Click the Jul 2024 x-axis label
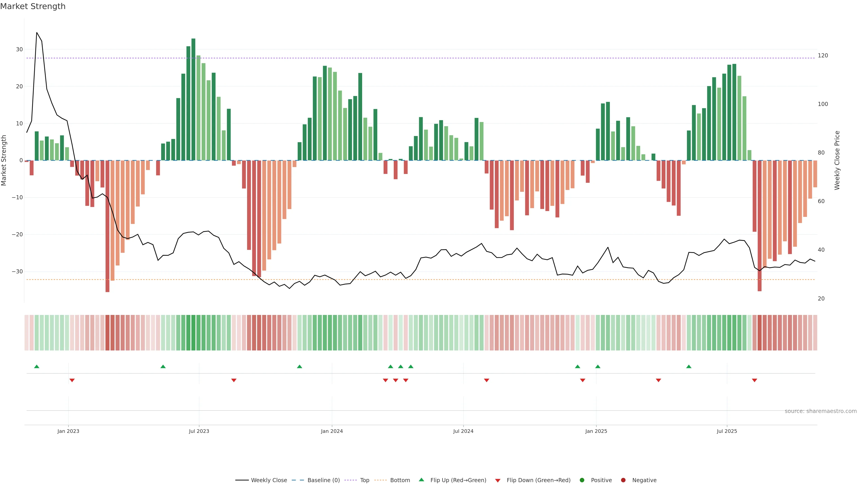Viewport: 868px width, 488px height. (x=463, y=431)
